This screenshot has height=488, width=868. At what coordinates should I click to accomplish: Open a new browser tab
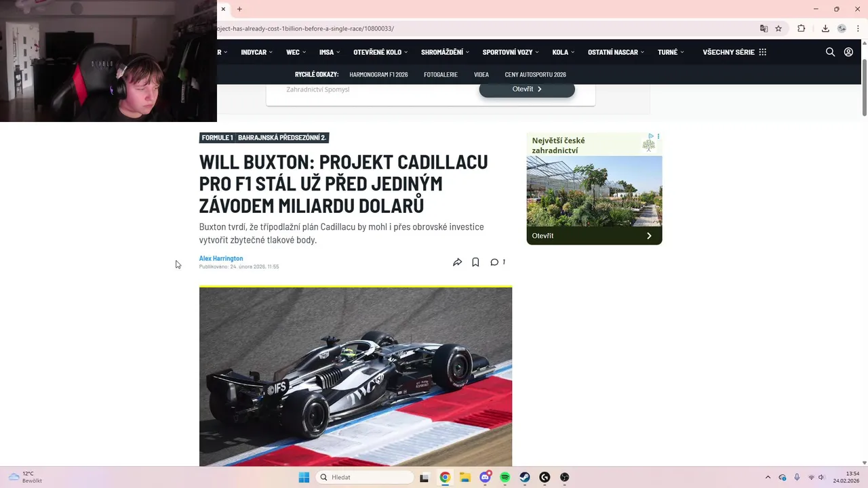[239, 9]
